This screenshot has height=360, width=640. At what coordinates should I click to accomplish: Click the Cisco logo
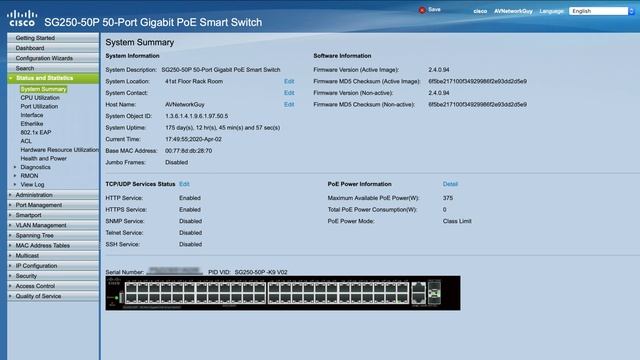[22, 19]
